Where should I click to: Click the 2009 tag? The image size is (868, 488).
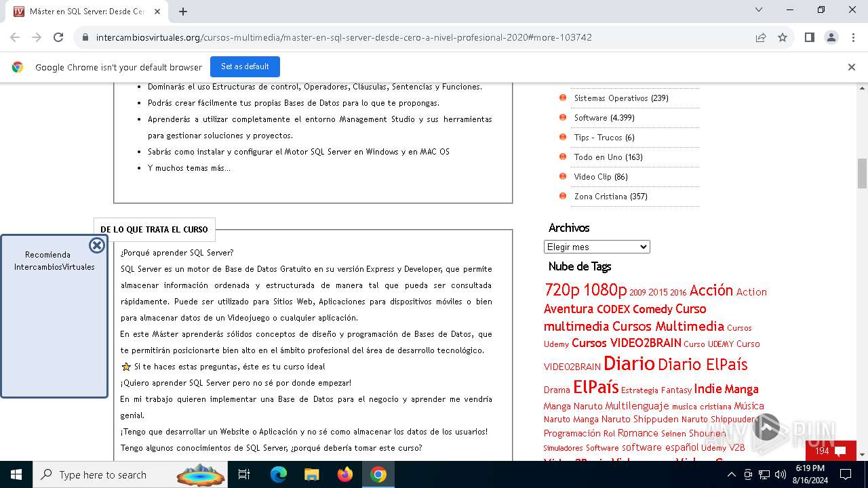637,293
